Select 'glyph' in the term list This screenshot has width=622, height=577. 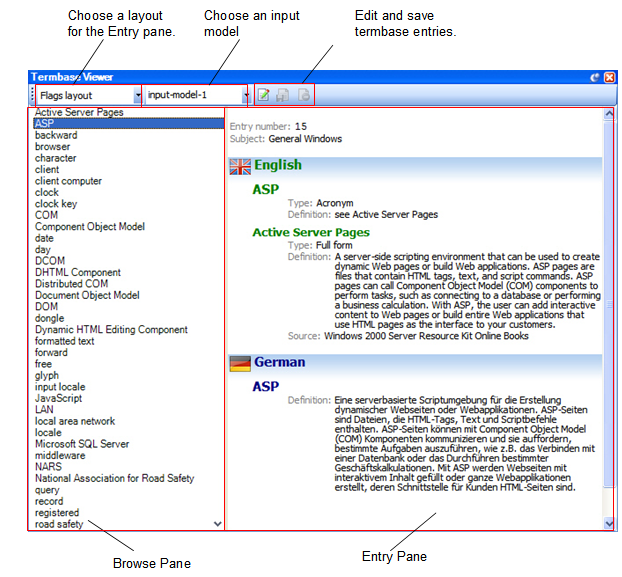tap(47, 376)
